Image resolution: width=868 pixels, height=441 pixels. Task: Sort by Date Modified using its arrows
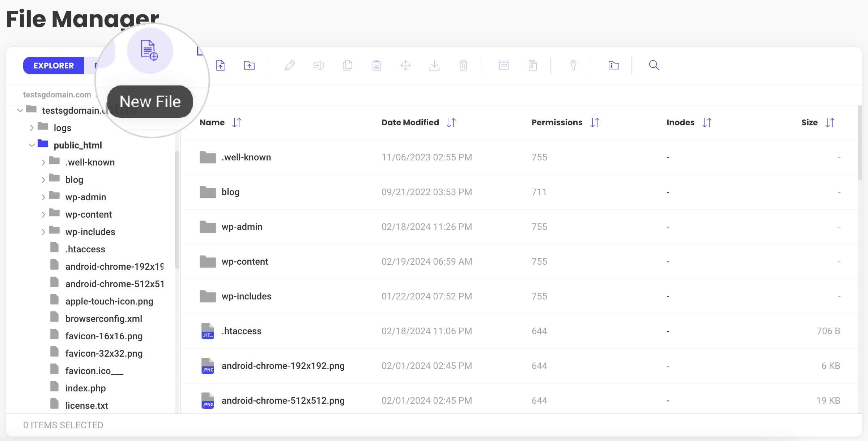pos(451,123)
